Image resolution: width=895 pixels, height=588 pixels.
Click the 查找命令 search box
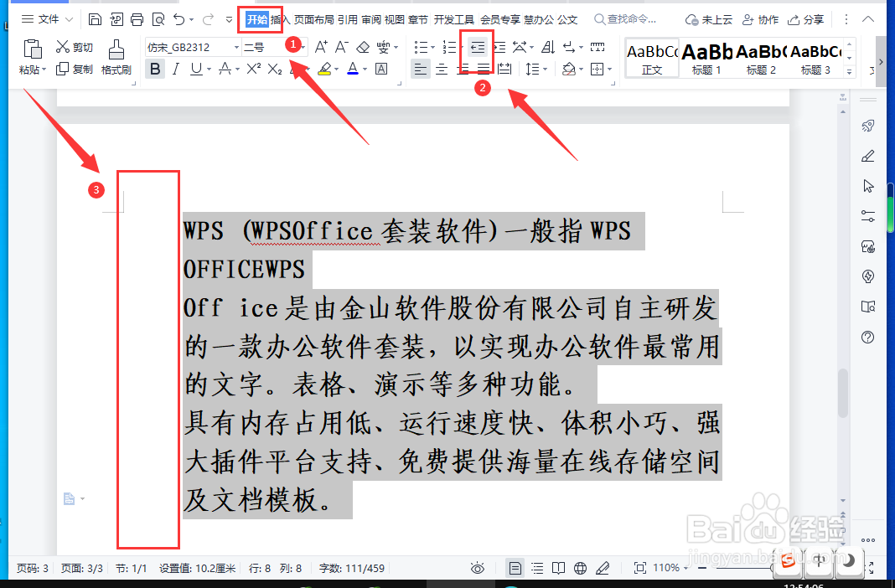[626, 20]
